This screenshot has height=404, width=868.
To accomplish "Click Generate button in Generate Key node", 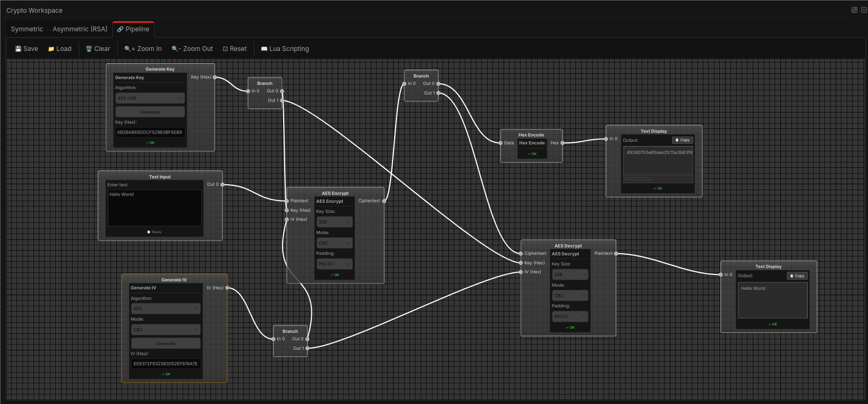I will (150, 112).
